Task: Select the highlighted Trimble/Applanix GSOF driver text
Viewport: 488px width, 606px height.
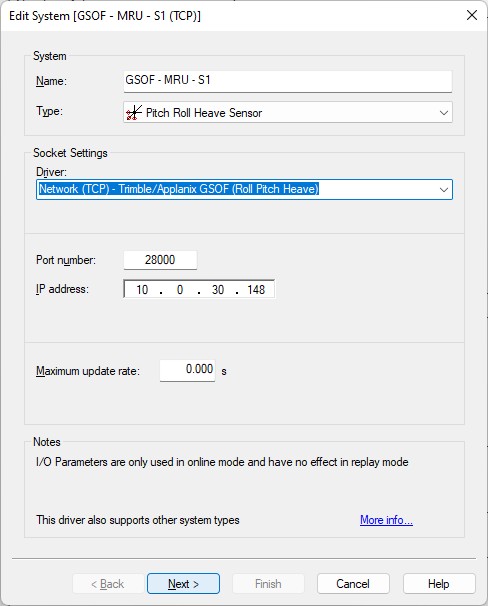Action: [179, 189]
